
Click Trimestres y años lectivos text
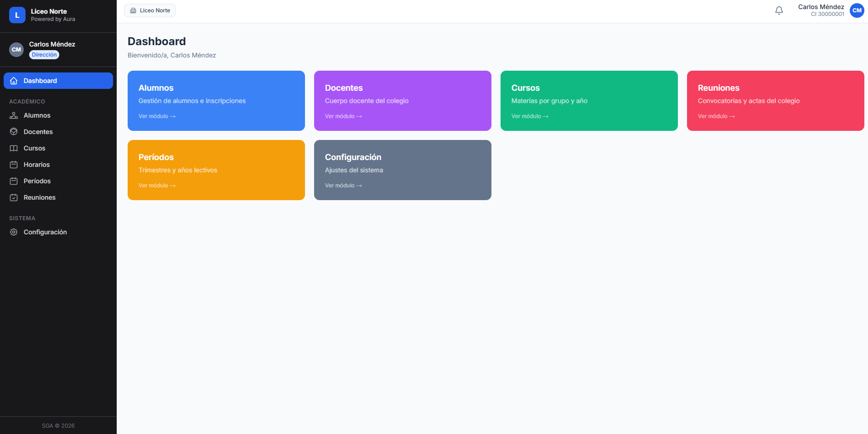(178, 170)
